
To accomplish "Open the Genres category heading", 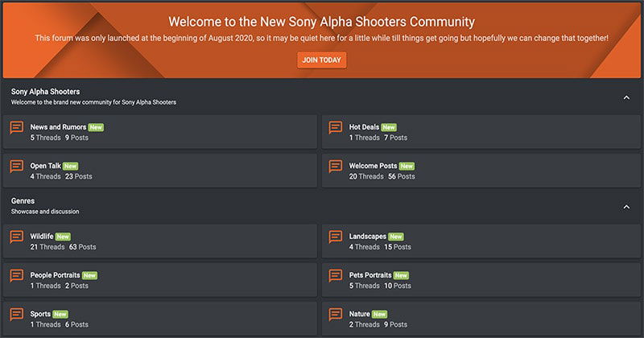I will coord(23,200).
